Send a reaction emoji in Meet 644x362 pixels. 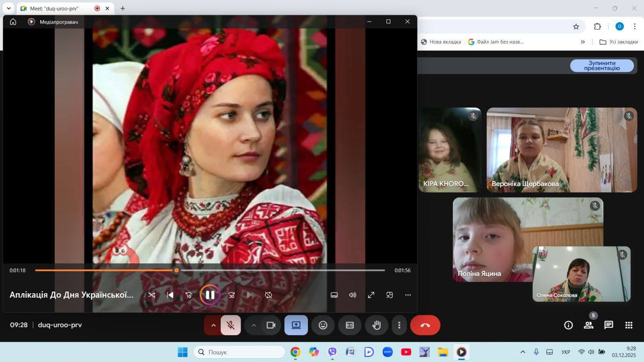coord(323,325)
